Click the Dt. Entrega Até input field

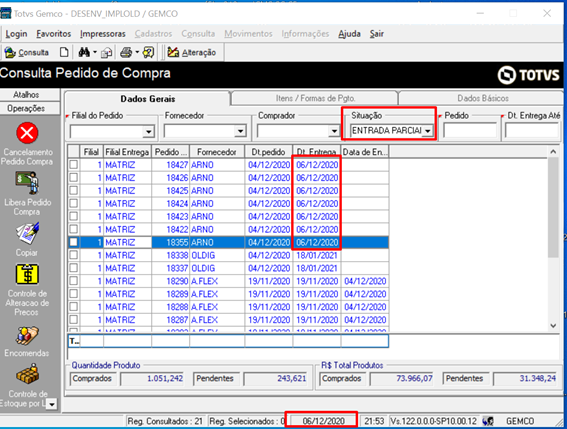(x=532, y=131)
